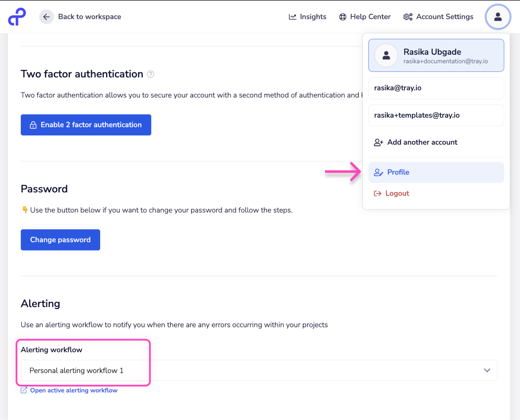Screen dimensions: 520x420
Task: Open Insights via its chart icon
Action: [x=292, y=17]
